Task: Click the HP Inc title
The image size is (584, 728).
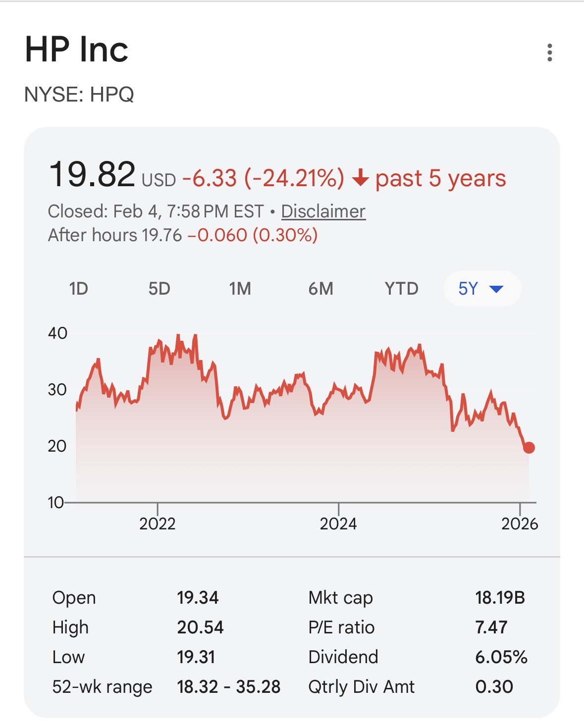Action: [x=77, y=50]
